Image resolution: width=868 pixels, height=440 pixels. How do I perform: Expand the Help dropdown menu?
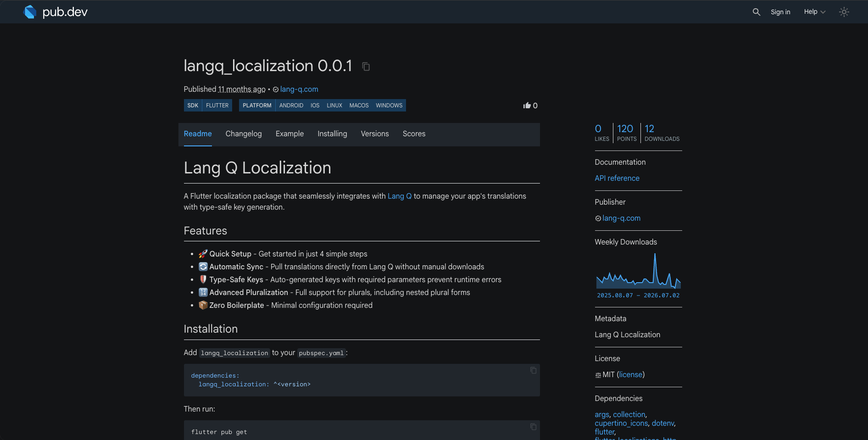(815, 12)
